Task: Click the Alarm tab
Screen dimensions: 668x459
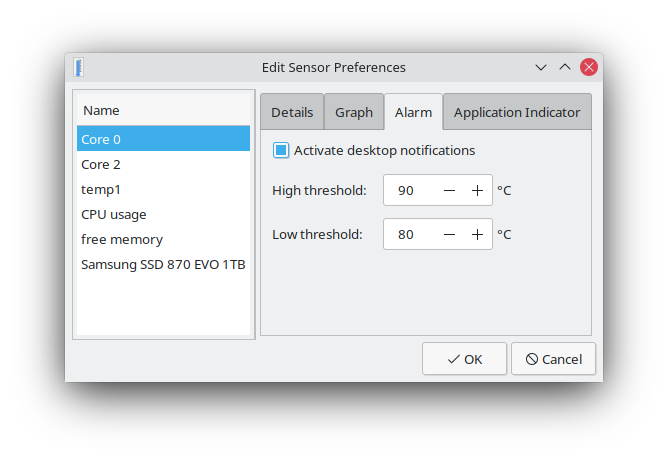Action: pyautogui.click(x=413, y=113)
